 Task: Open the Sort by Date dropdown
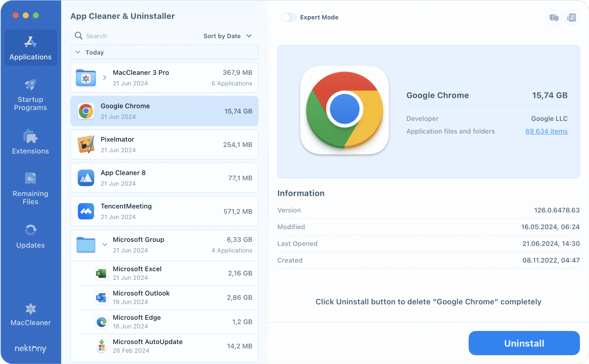click(228, 36)
